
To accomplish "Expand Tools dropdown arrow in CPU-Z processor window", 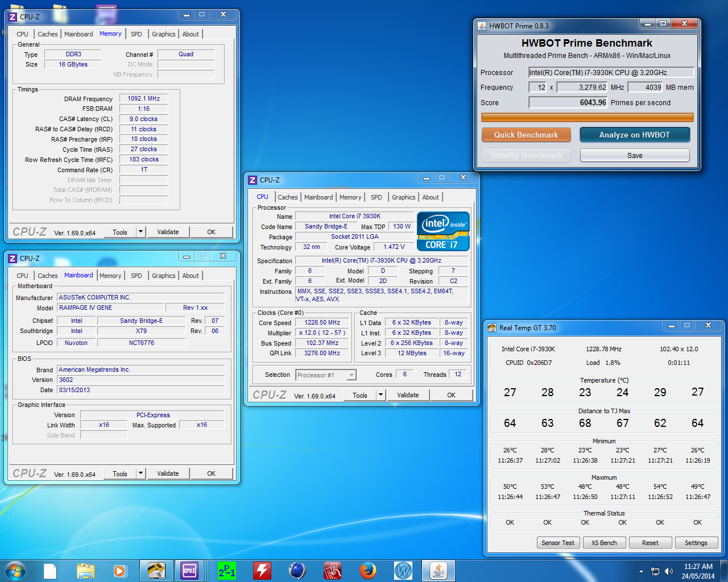I will pos(381,395).
